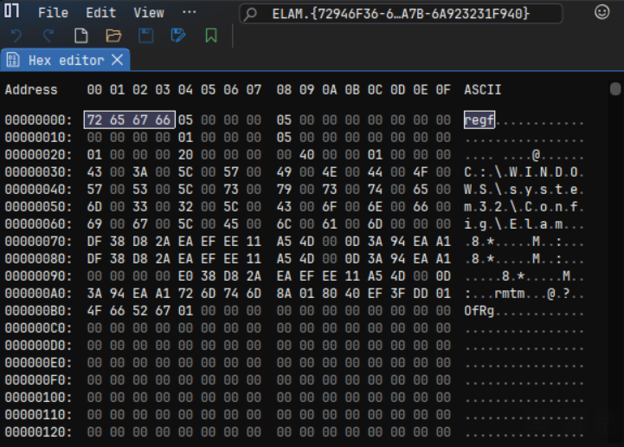Save the current file

pos(146,36)
